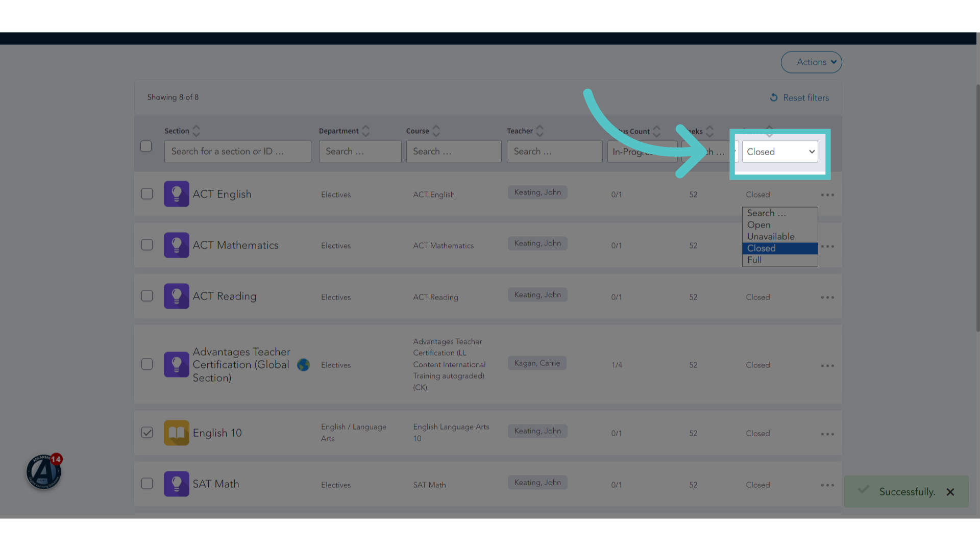The width and height of the screenshot is (980, 551).
Task: Uncheck the English 10 checkbox
Action: (x=147, y=433)
